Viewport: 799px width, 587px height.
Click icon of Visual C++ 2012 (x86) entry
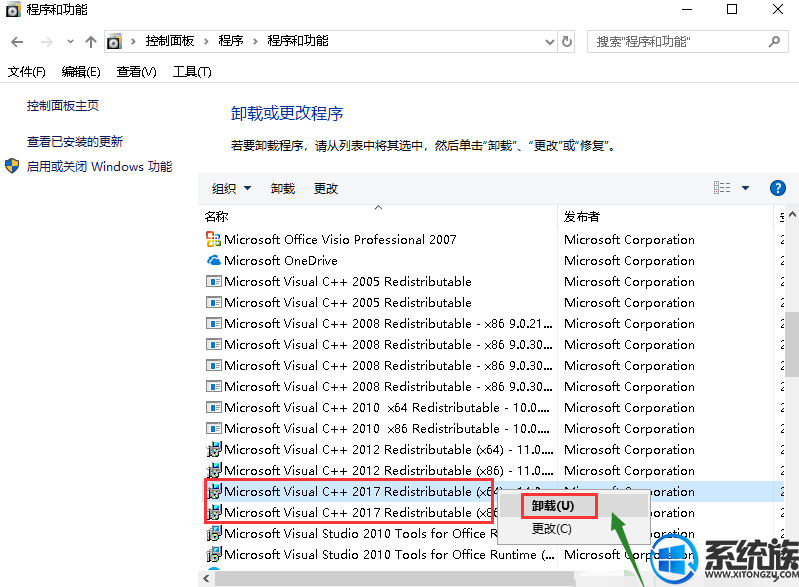click(x=214, y=470)
